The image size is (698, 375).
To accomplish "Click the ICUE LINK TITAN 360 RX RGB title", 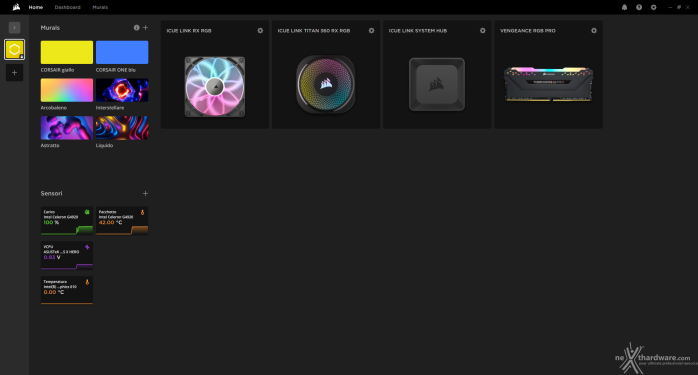I will point(314,31).
